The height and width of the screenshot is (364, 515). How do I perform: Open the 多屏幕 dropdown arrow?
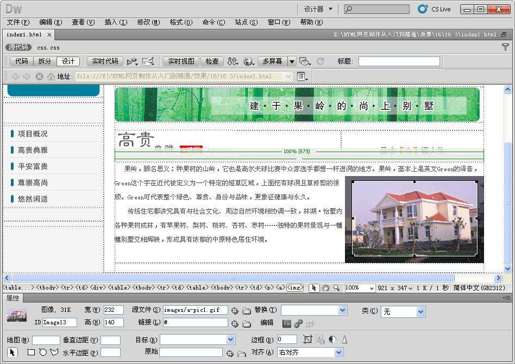click(292, 61)
